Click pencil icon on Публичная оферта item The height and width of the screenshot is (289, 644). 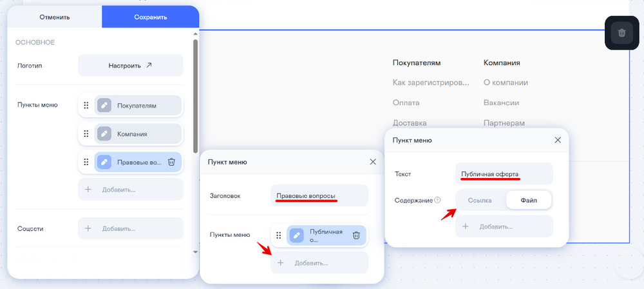(x=297, y=235)
